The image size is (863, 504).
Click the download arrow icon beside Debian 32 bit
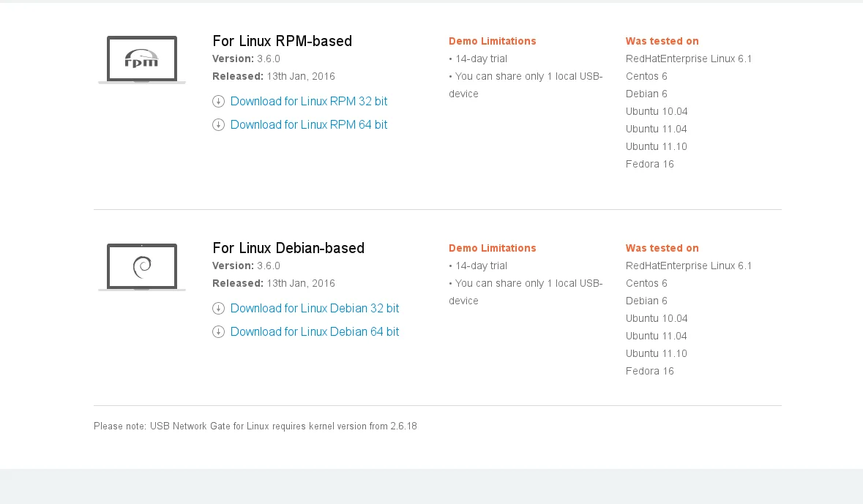tap(218, 309)
